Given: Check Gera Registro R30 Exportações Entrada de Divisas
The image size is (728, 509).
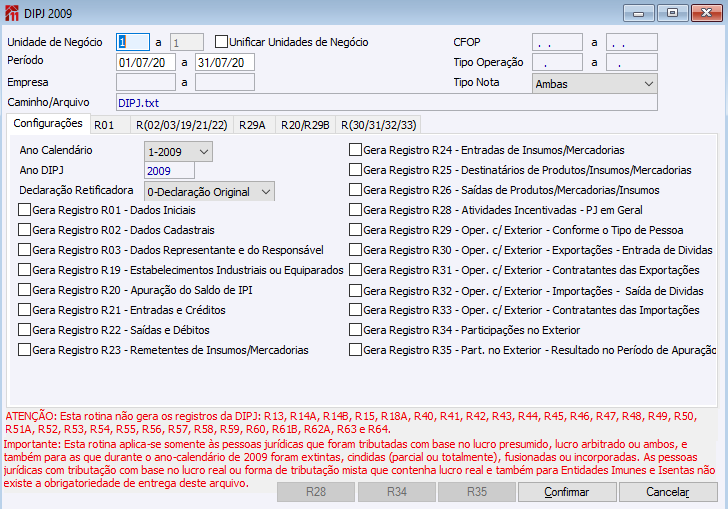Looking at the screenshot, I should pyautogui.click(x=355, y=250).
